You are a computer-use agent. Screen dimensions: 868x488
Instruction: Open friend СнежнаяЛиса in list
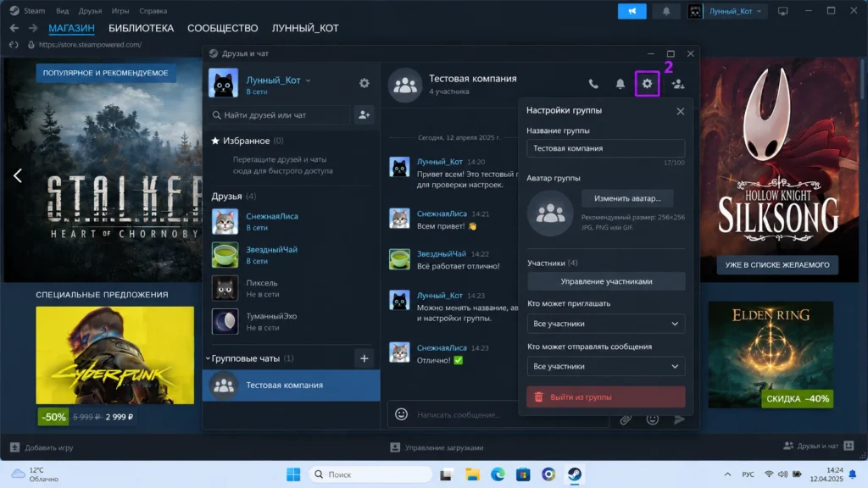[292, 221]
